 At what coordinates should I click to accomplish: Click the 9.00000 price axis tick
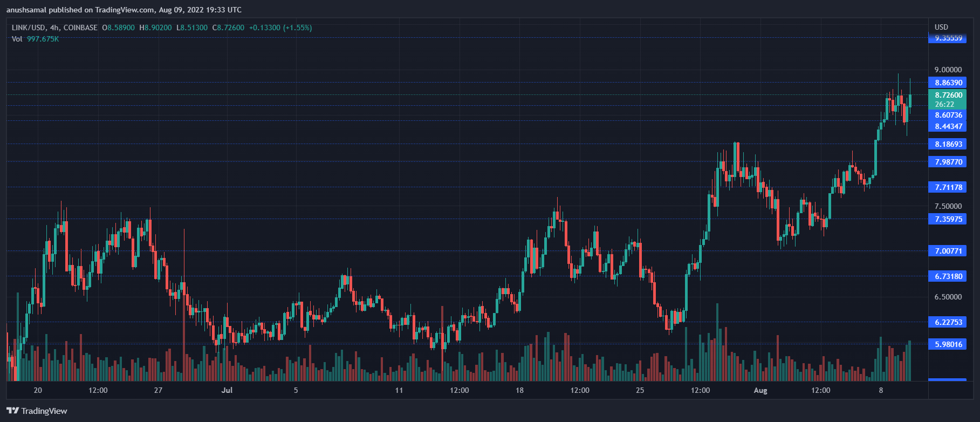tap(948, 70)
